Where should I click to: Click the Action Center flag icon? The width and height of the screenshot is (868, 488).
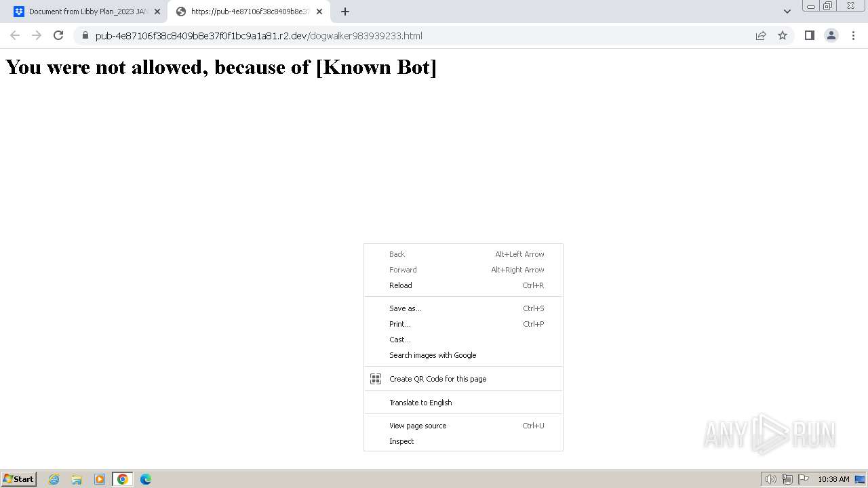coord(804,479)
